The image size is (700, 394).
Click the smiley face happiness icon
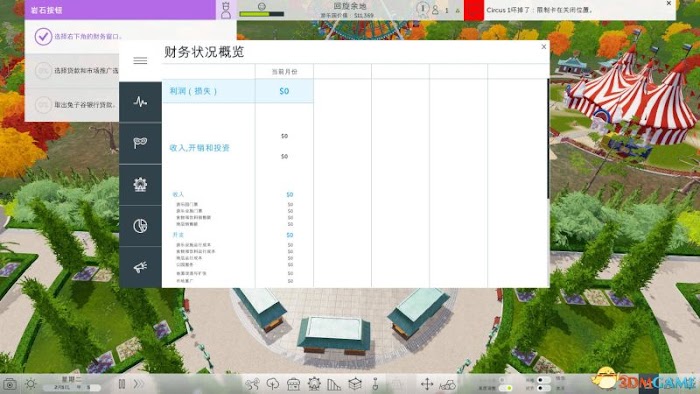(x=262, y=6)
